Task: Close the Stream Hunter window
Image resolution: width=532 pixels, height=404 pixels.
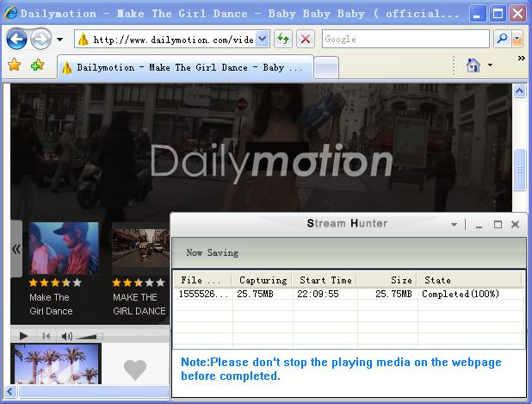Action: 516,225
